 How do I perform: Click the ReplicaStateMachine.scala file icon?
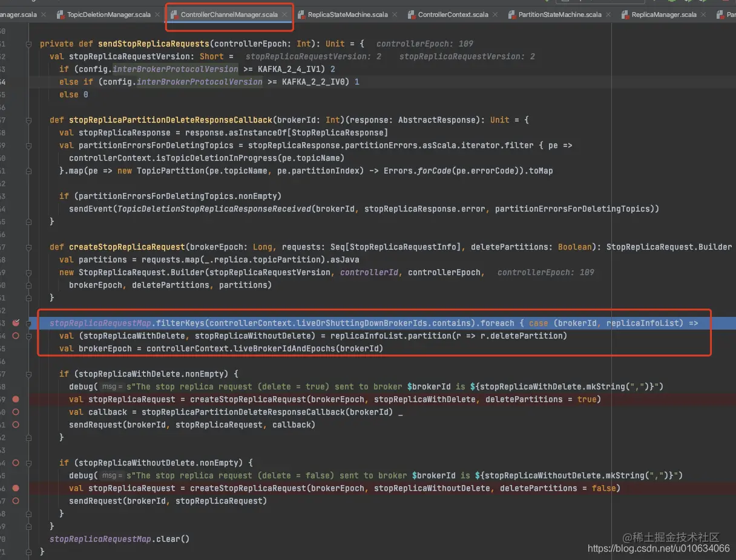click(x=301, y=15)
